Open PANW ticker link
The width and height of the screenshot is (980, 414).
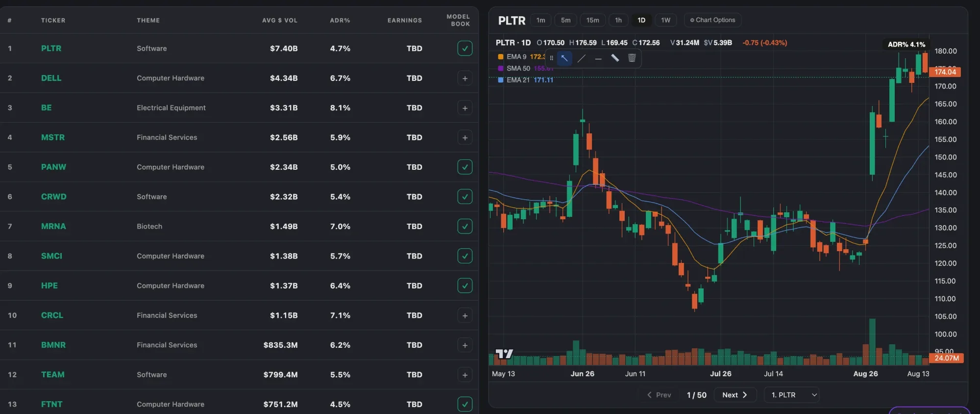click(53, 167)
